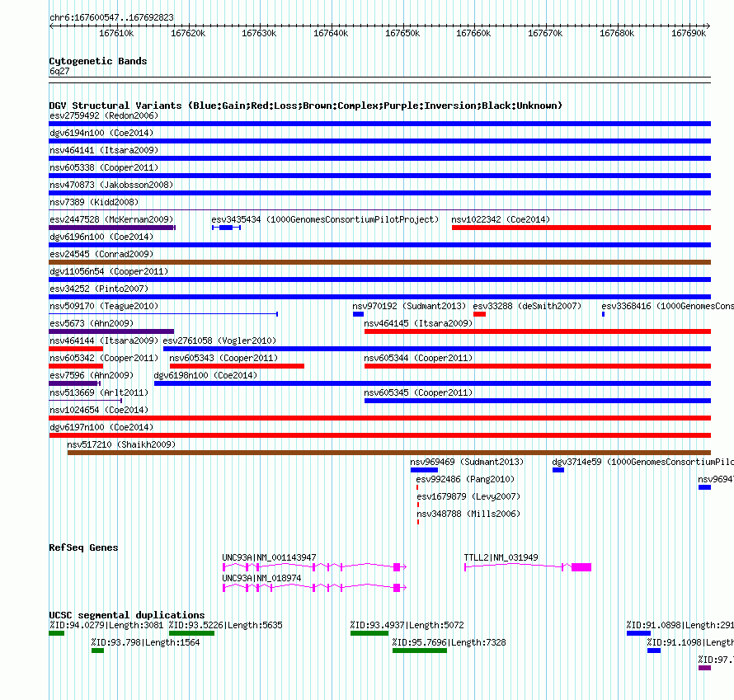Open UNC93A|NM_001143947 gene label
Image resolution: width=734 pixels, height=700 pixels.
pyautogui.click(x=269, y=557)
